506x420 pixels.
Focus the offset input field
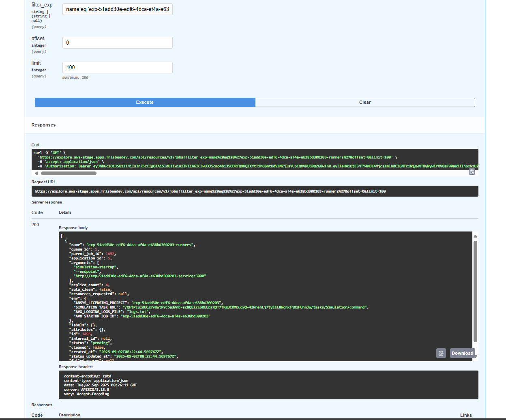click(118, 43)
